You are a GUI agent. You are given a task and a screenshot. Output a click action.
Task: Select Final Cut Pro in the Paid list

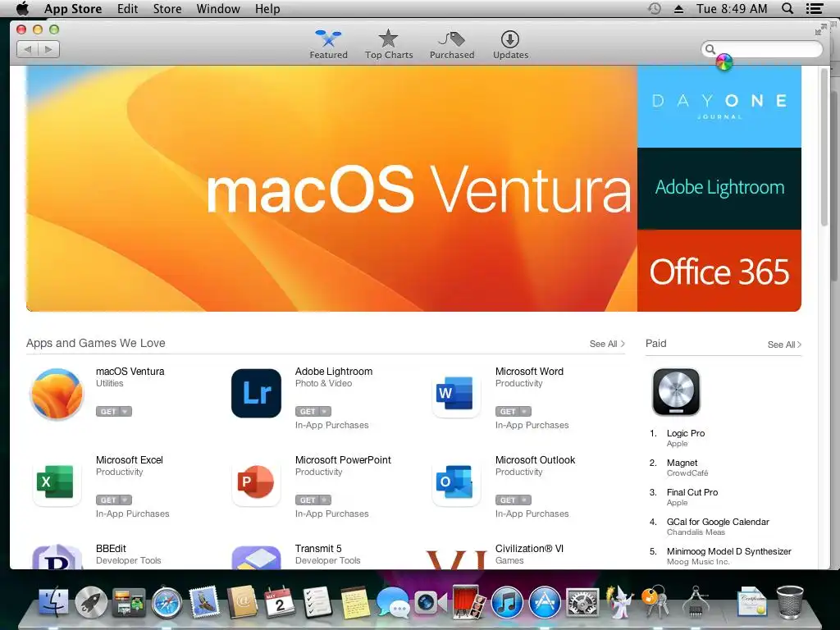point(692,492)
